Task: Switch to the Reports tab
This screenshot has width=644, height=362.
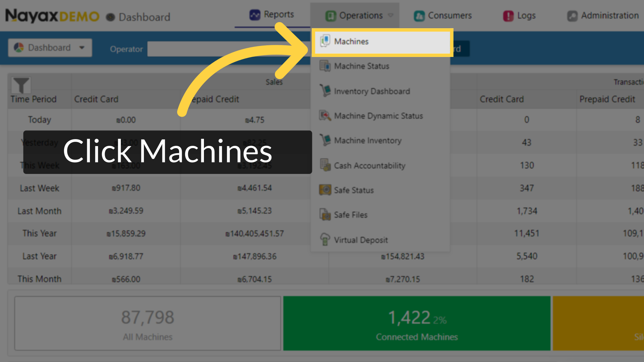Action: point(272,14)
